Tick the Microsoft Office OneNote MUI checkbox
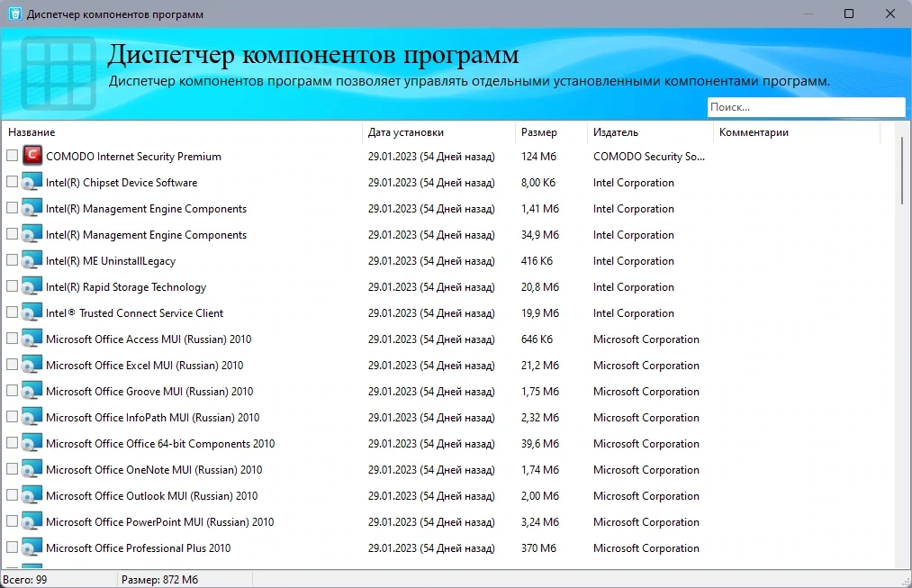Image resolution: width=912 pixels, height=588 pixels. [x=12, y=469]
